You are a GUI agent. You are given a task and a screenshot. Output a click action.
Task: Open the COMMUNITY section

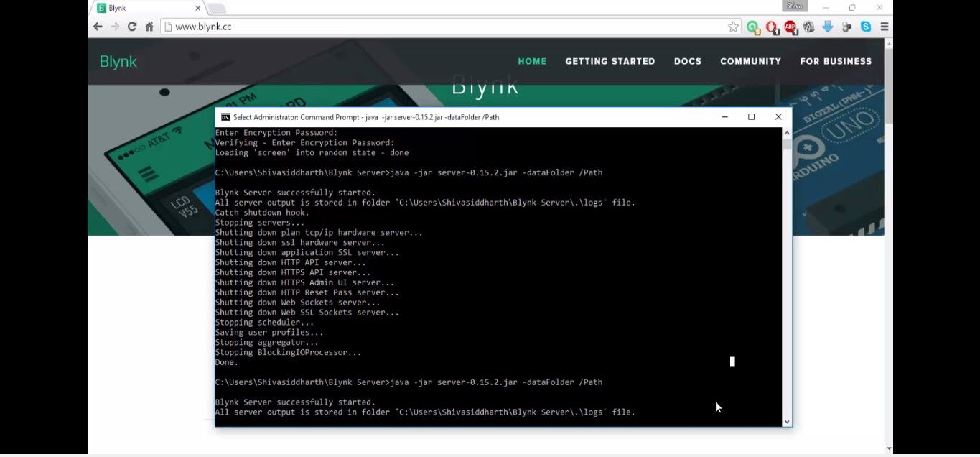coord(750,61)
